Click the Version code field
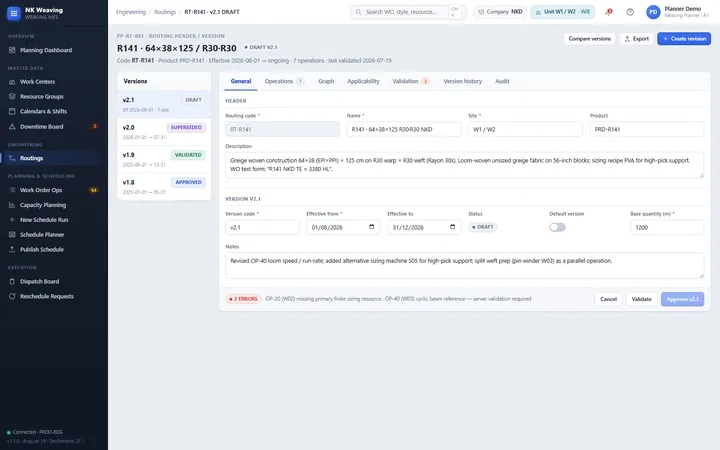The width and height of the screenshot is (720, 450). (x=262, y=227)
